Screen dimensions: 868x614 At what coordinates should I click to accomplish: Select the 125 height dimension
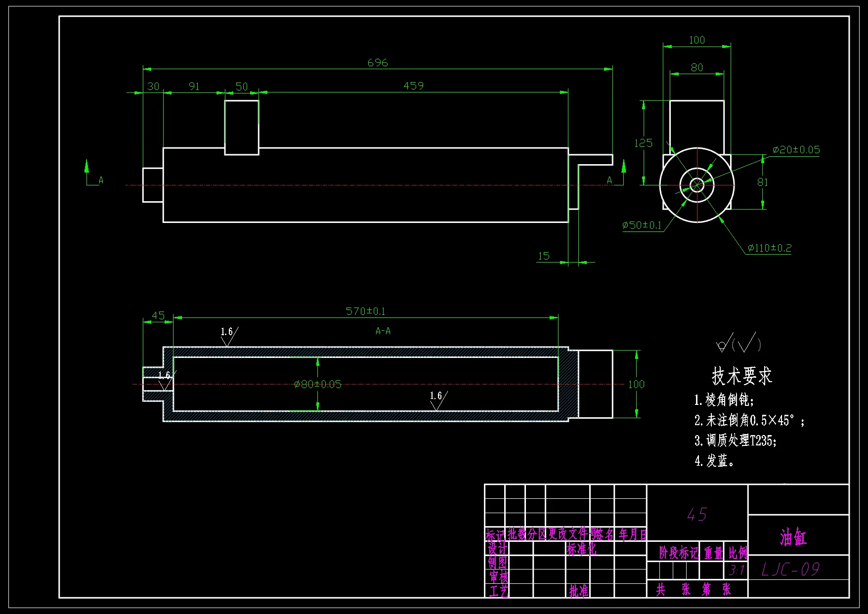pos(644,143)
